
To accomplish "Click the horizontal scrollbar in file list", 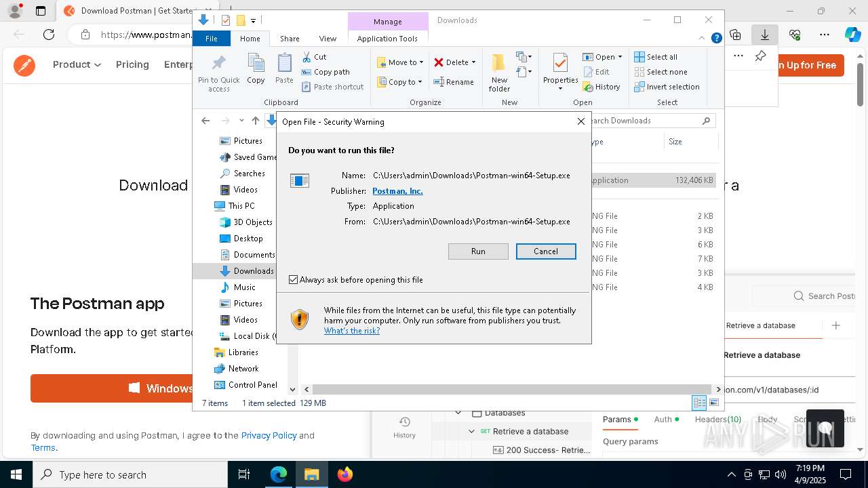I will 511,389.
